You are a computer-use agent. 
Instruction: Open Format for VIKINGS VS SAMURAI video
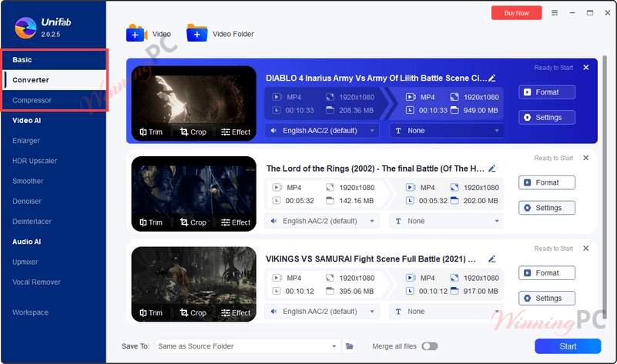547,272
